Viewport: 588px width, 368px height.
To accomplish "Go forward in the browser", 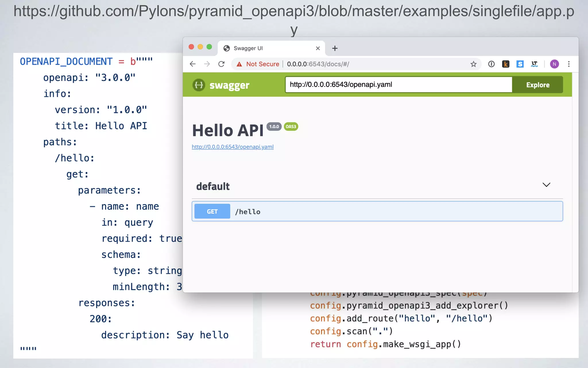I will tap(207, 64).
